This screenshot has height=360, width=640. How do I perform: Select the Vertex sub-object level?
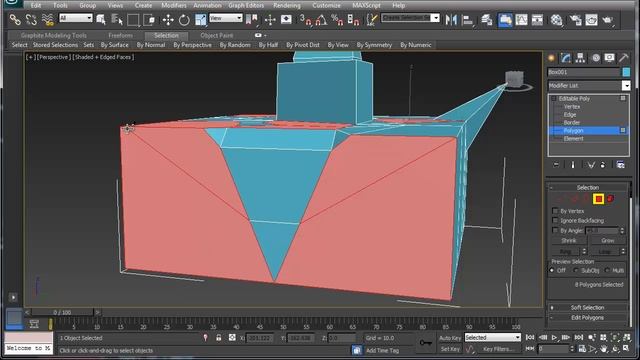tap(572, 107)
